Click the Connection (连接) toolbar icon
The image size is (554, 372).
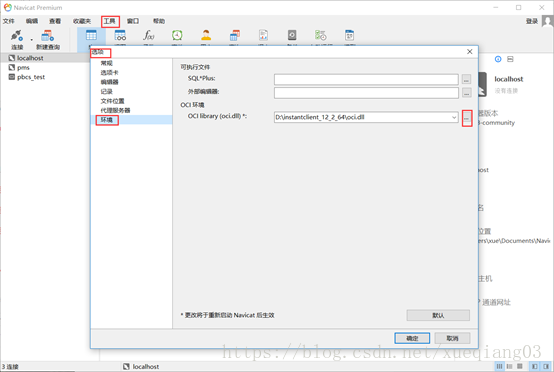point(17,36)
